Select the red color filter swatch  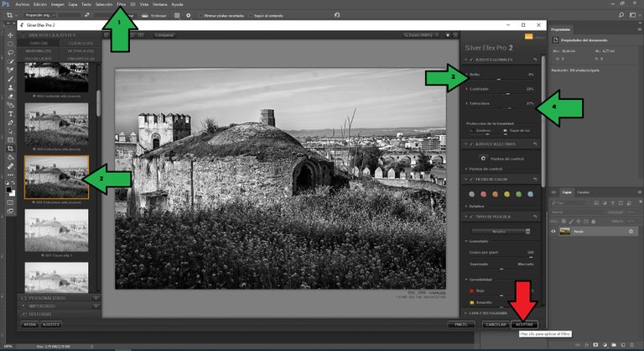(x=483, y=194)
